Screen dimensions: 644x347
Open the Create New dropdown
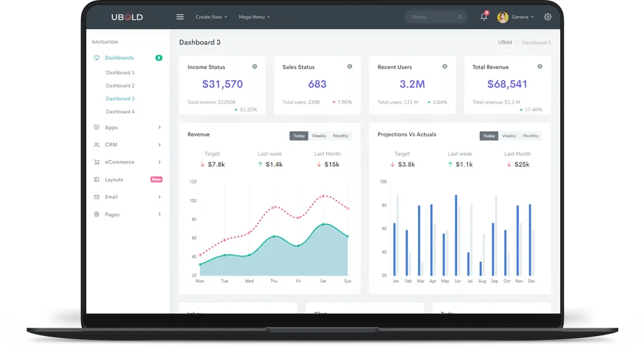tap(211, 17)
